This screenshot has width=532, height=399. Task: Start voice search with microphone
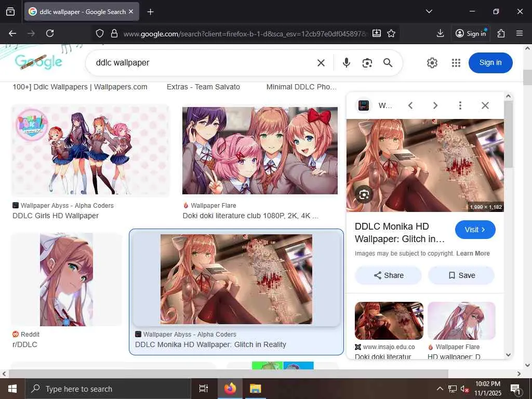[x=347, y=63]
